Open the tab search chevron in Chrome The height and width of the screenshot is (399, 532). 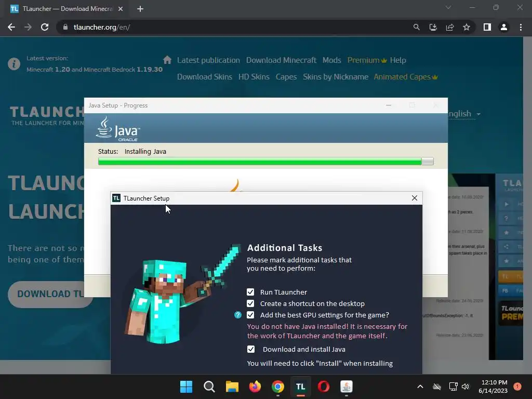coord(448,7)
